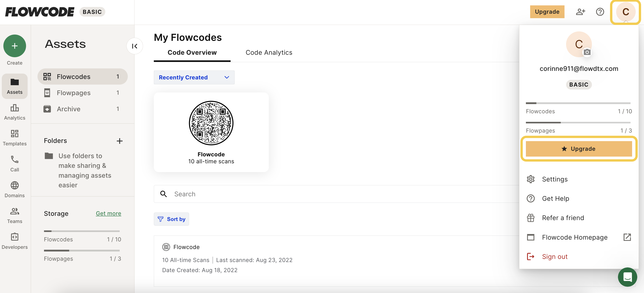
Task: Open the Developers sidebar section
Action: [15, 241]
